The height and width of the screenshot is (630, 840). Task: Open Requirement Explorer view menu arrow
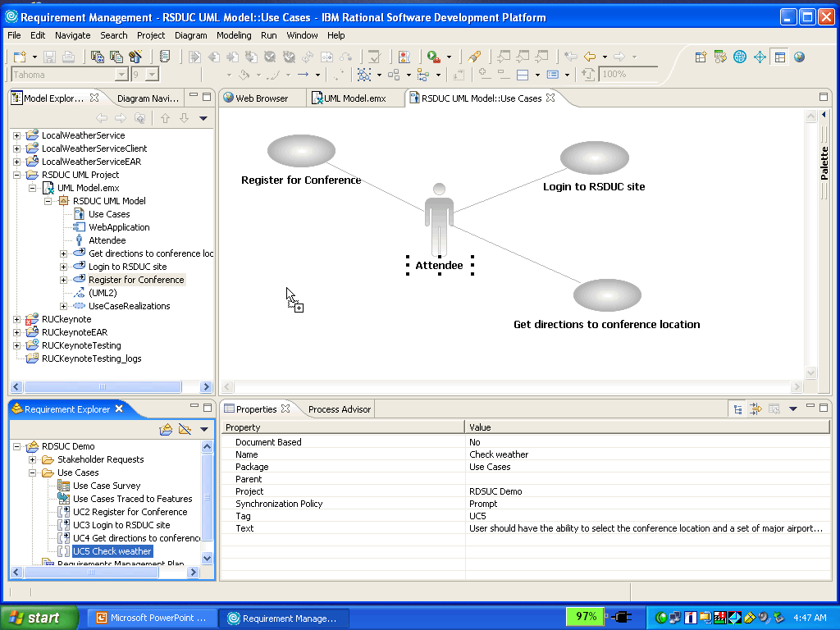coord(204,429)
